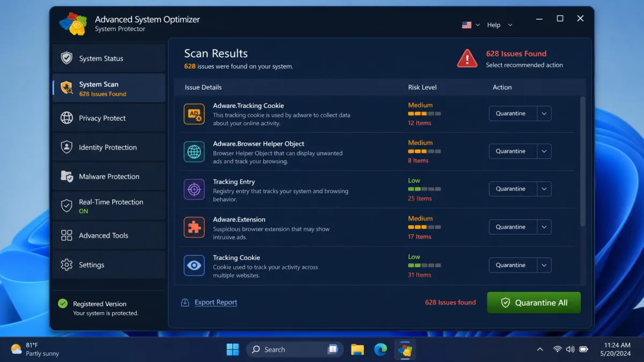Click the volume speaker tray icon

point(570,349)
